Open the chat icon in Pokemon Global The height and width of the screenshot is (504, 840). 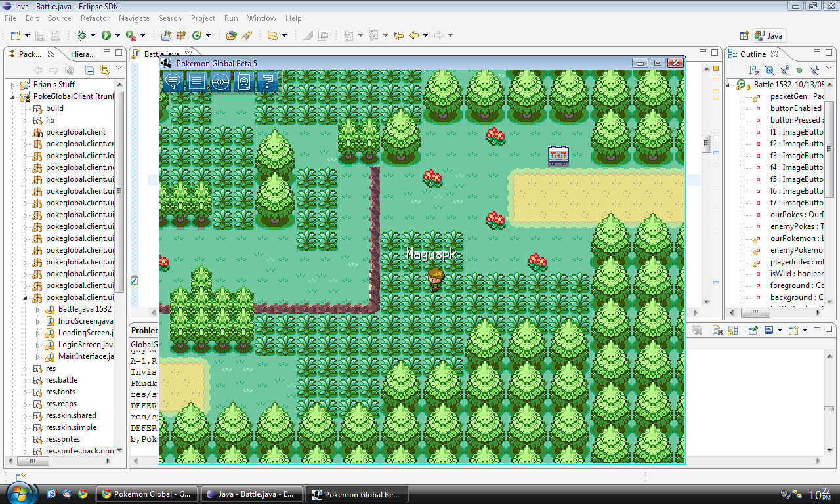(x=173, y=81)
